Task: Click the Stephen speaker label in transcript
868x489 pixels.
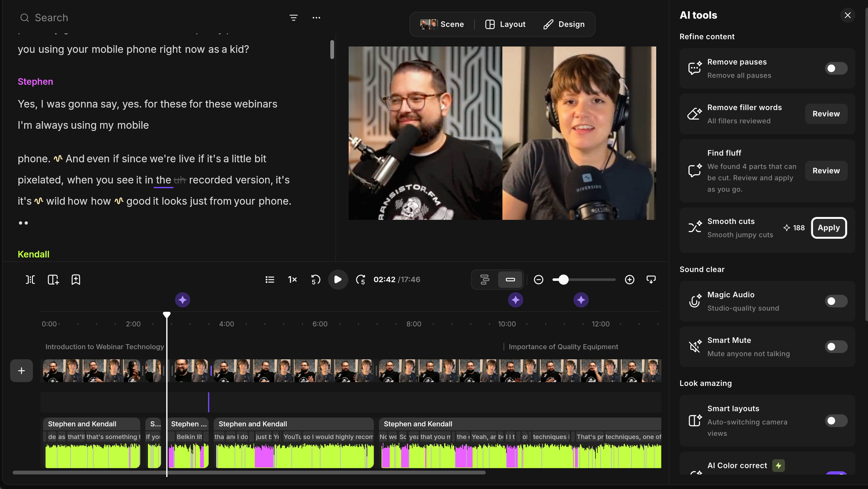Action: click(35, 82)
